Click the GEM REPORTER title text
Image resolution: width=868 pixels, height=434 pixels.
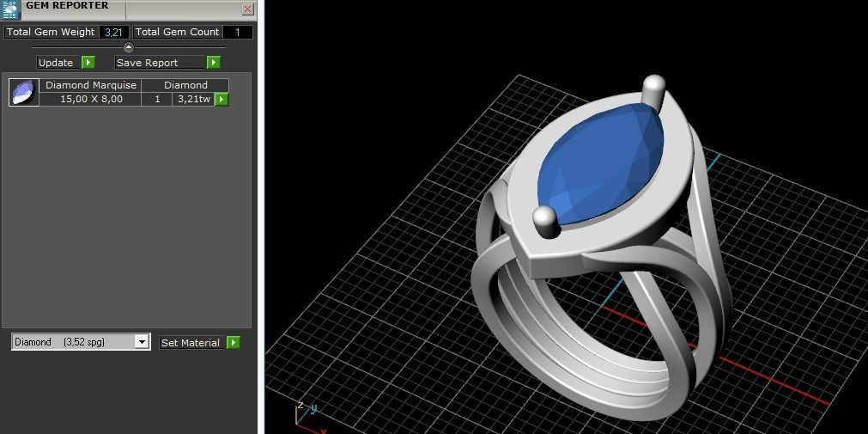tap(67, 5)
